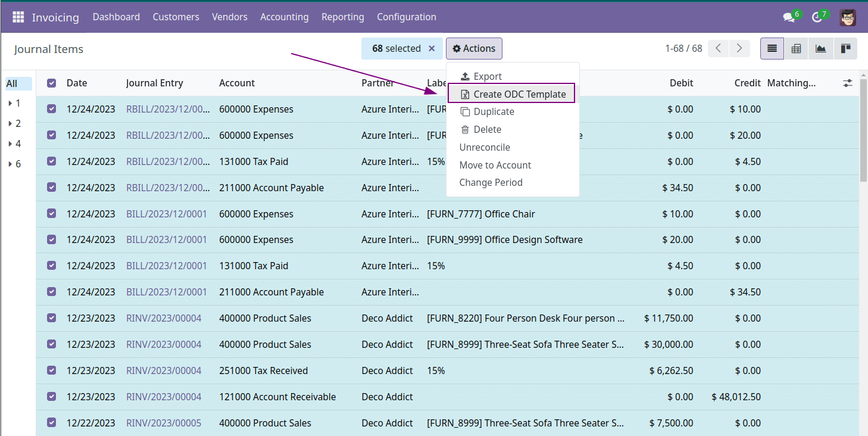Go to the next page arrow

pos(739,49)
